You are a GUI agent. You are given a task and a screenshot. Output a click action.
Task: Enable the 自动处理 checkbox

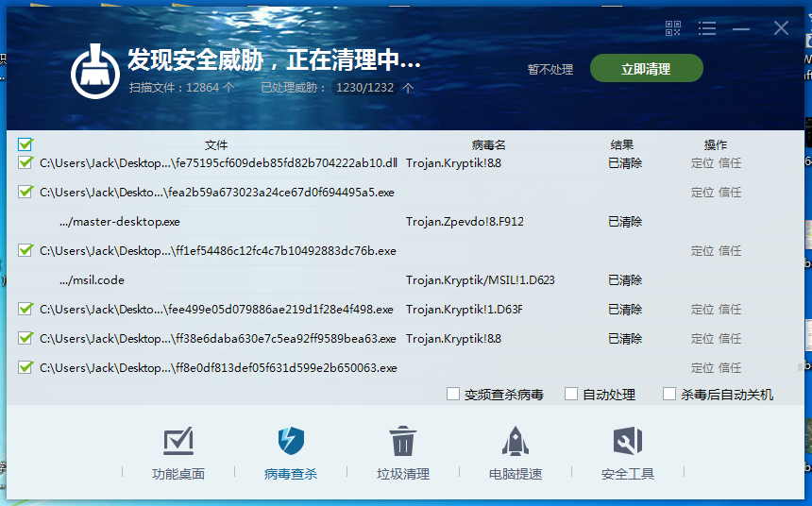tap(571, 394)
